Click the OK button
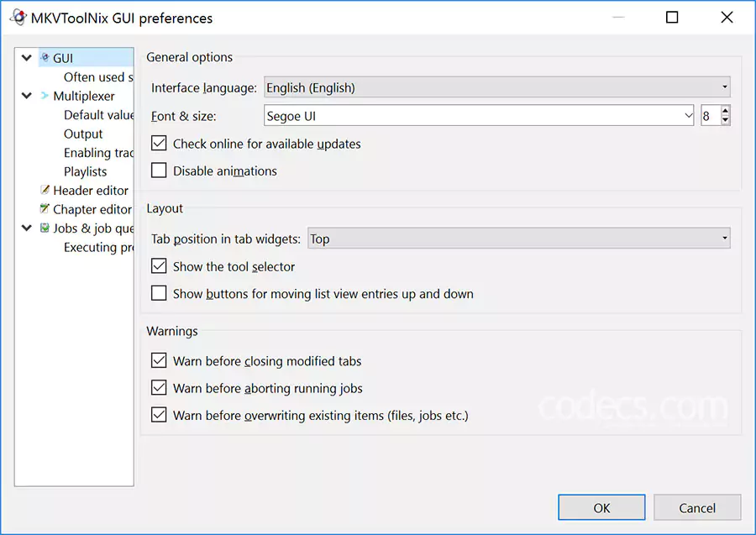The height and width of the screenshot is (535, 756). 601,507
